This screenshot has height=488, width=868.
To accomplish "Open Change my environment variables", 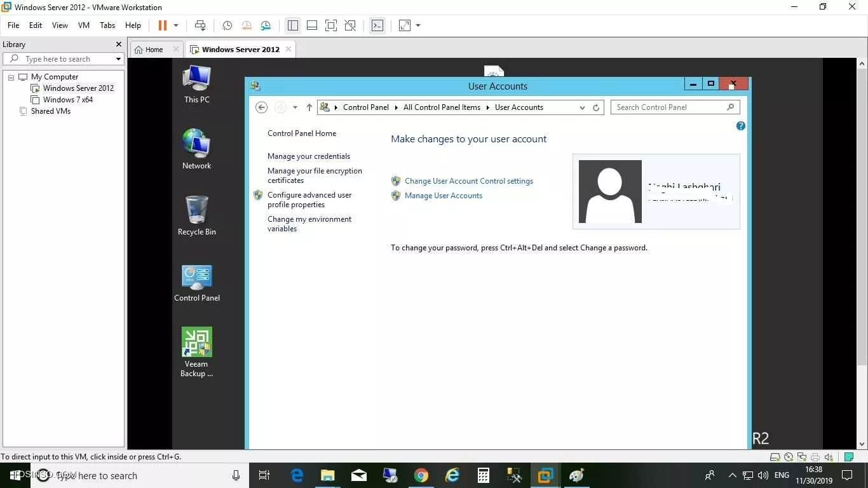I will [309, 224].
